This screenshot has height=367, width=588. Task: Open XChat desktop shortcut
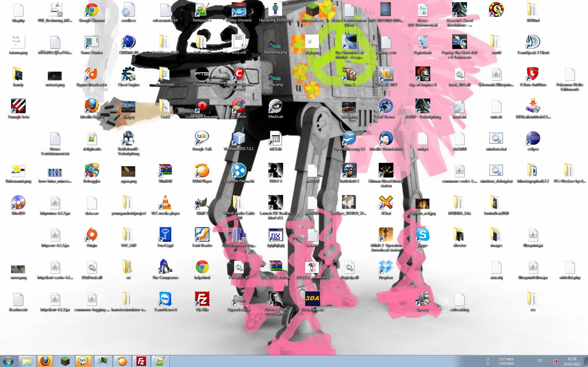click(386, 205)
